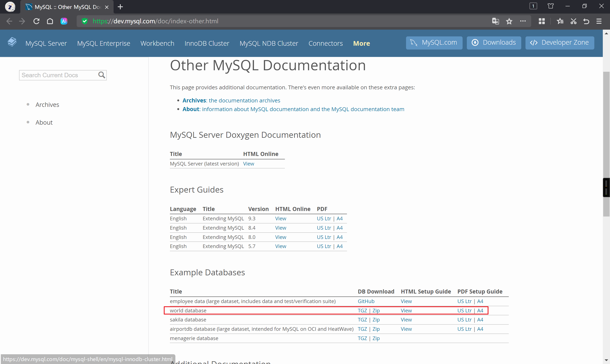This screenshot has width=610, height=364.
Task: Click scrollbar down arrow
Action: click(x=606, y=360)
